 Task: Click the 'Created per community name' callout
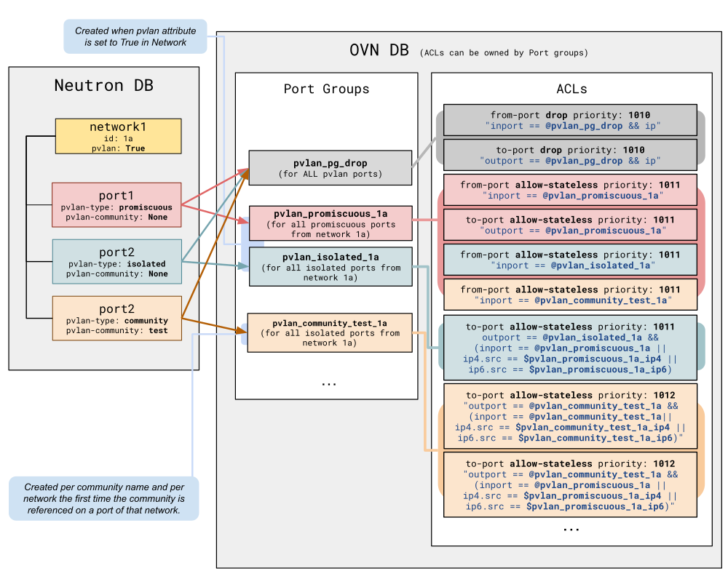[x=104, y=498]
